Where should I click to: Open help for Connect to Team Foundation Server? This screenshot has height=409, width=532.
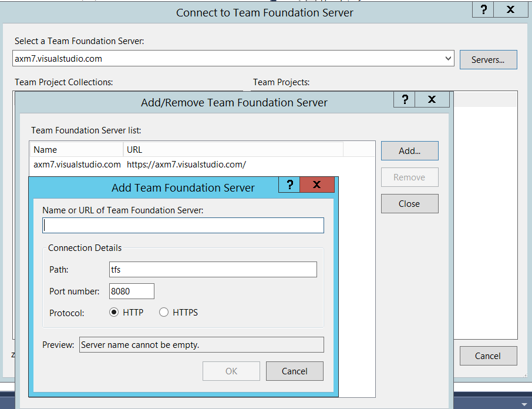pyautogui.click(x=483, y=9)
